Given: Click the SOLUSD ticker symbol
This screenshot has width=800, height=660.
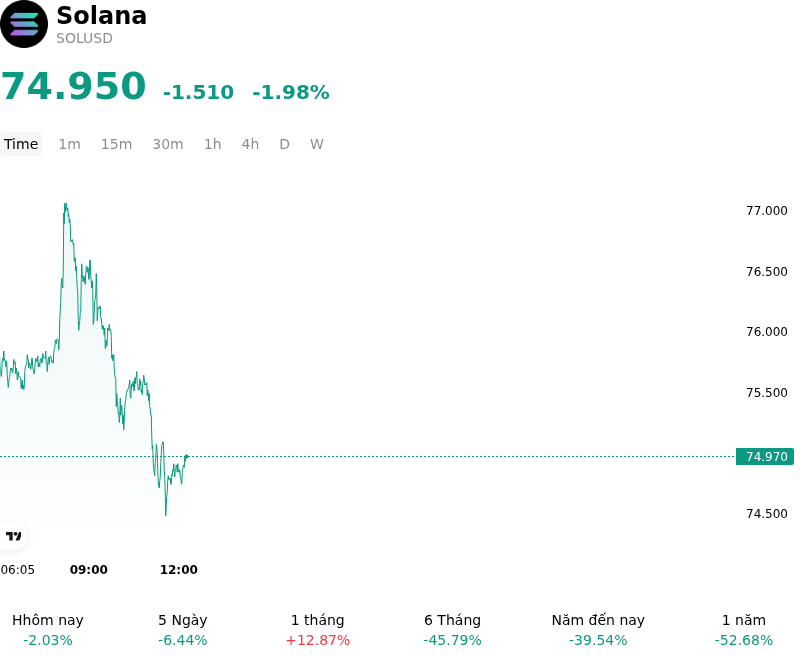Looking at the screenshot, I should pyautogui.click(x=84, y=38).
